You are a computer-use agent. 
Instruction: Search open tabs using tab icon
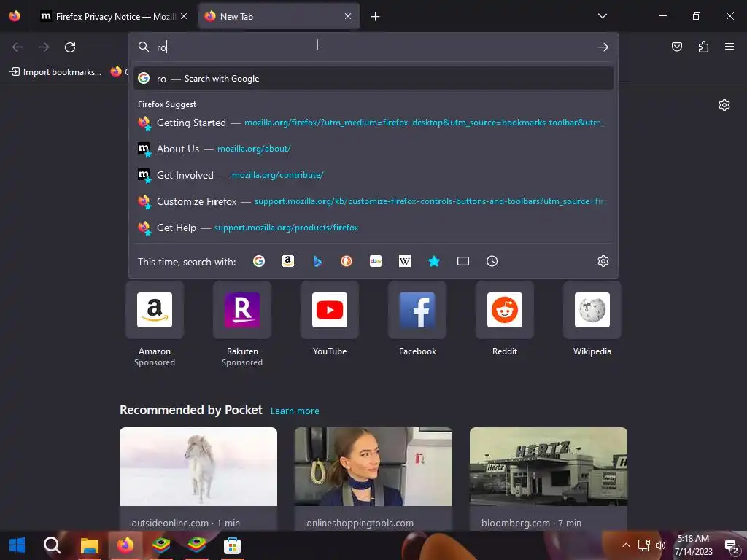click(x=463, y=261)
